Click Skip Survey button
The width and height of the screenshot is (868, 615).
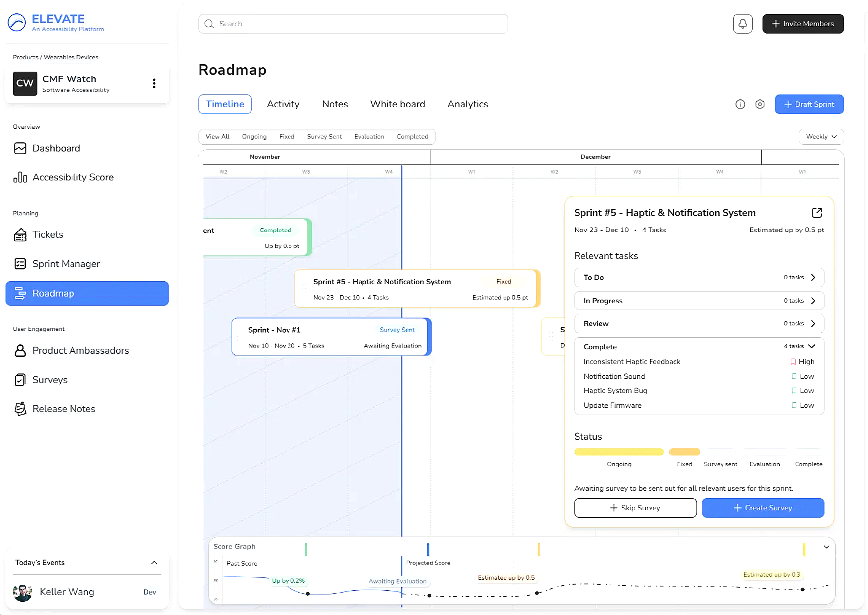[x=635, y=508]
